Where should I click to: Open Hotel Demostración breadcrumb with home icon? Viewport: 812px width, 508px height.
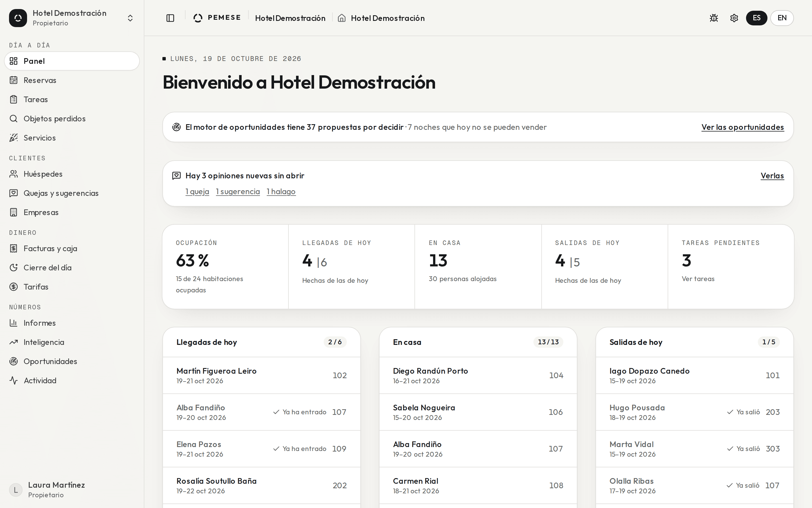pos(381,18)
